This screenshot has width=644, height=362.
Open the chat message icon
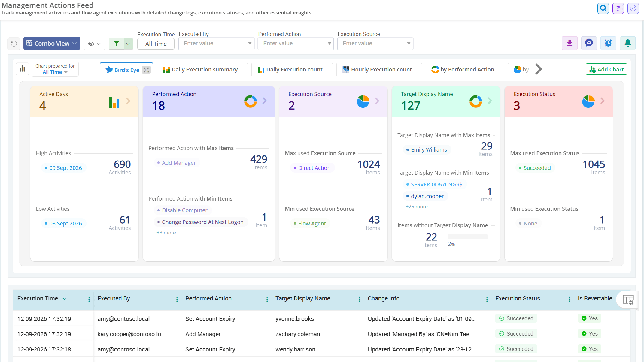589,43
